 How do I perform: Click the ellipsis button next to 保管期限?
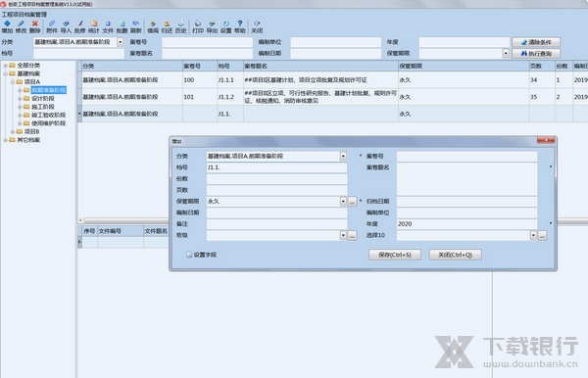tap(352, 202)
